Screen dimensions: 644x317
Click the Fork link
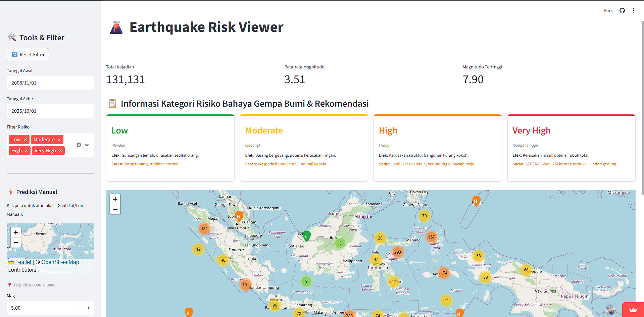point(608,10)
